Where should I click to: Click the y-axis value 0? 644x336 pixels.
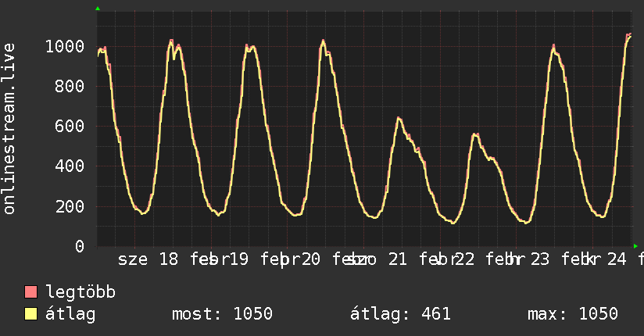pos(80,246)
